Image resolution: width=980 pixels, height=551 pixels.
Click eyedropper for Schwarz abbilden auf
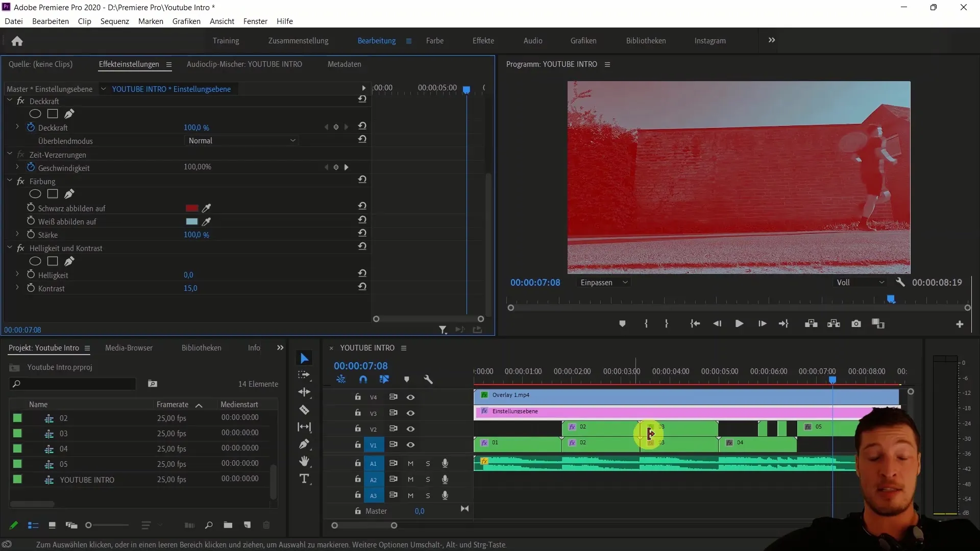tap(206, 208)
